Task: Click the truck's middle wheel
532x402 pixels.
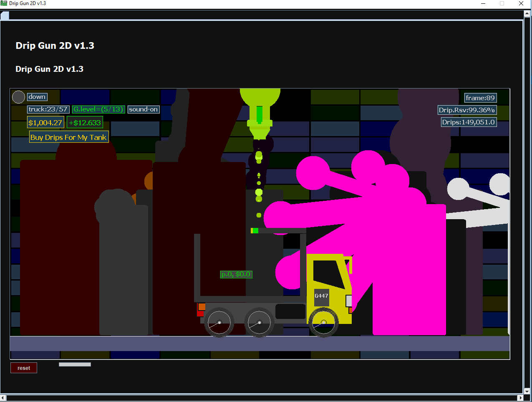Action: click(x=259, y=322)
